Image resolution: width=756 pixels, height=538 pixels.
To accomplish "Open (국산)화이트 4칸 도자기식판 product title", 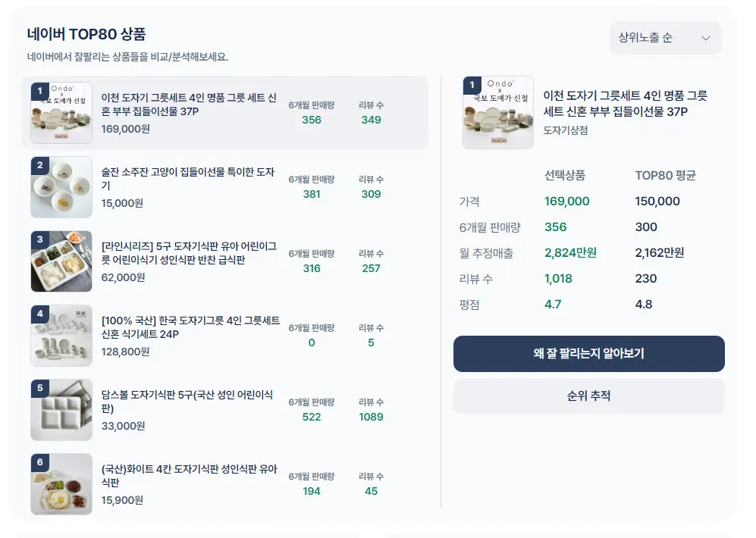I will pos(188,476).
